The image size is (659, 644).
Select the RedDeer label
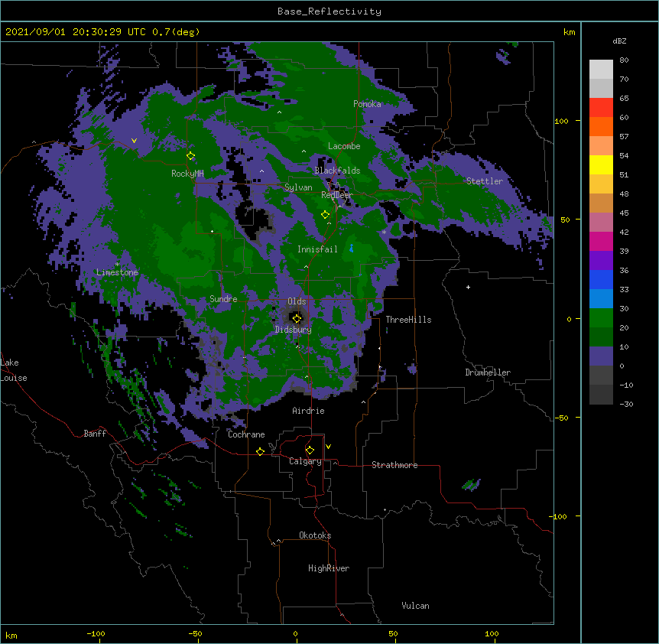[x=337, y=195]
